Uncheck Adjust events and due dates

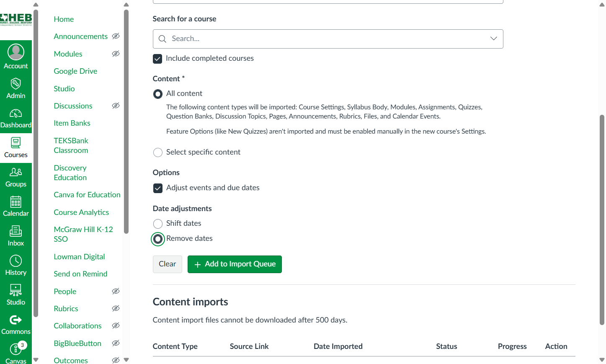click(158, 188)
